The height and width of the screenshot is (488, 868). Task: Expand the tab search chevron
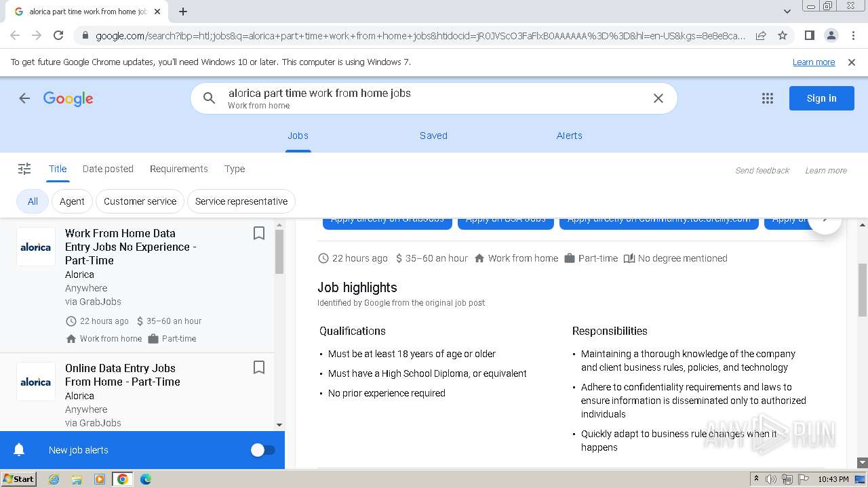tap(787, 12)
